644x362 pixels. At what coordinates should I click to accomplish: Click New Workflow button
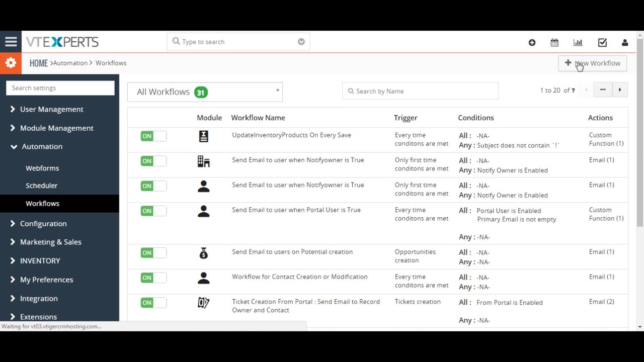pyautogui.click(x=593, y=63)
